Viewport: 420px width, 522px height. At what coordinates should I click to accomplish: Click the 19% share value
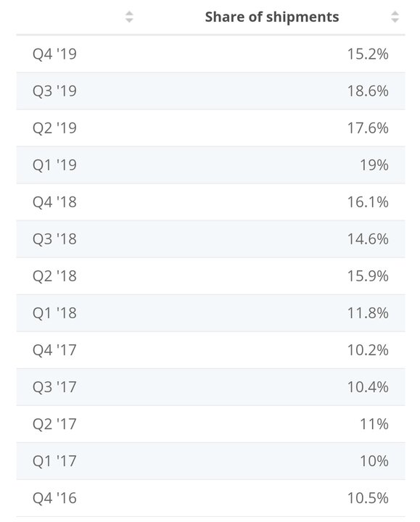(x=374, y=165)
